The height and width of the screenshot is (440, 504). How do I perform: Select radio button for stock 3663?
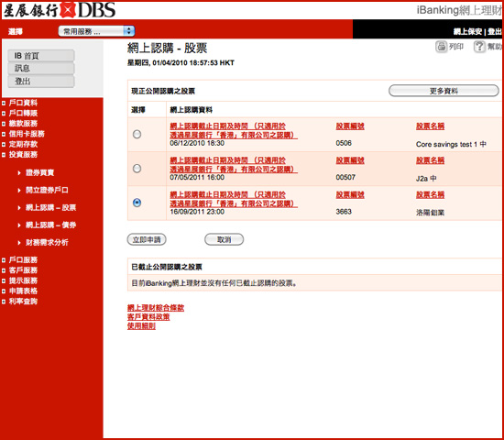click(x=137, y=203)
